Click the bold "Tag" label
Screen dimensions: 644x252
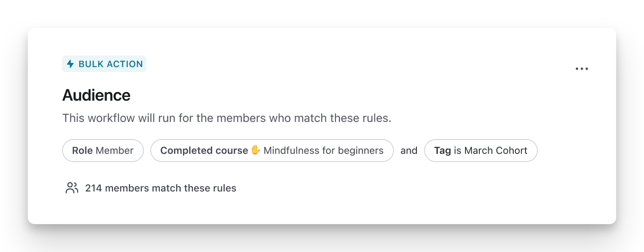tap(442, 150)
